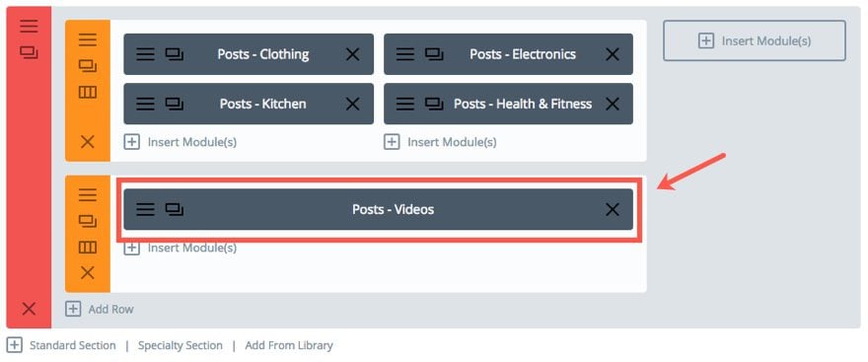Screen dimensions: 868x362
Task: Open the red section settings menu icon
Action: 29,26
